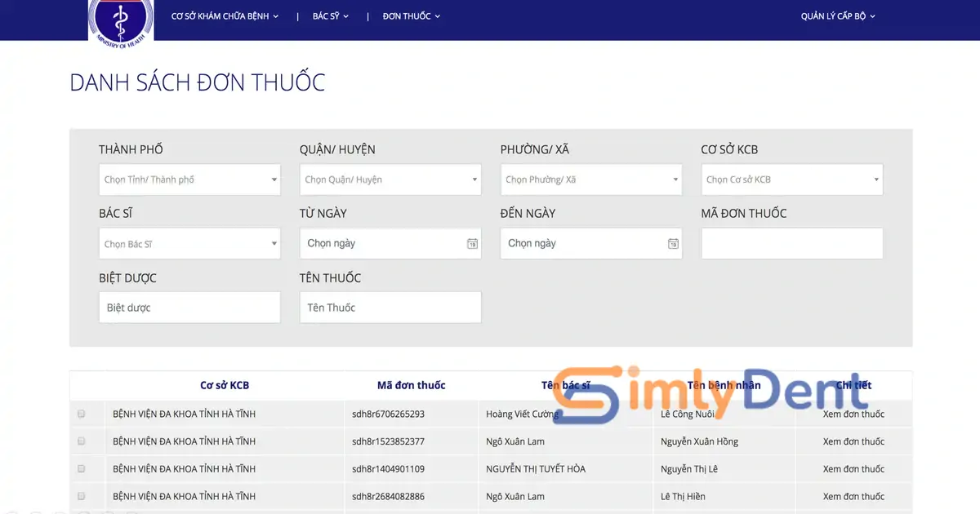Open Xem đơn thuốc for Nguyễn Xuân Hồng
The width and height of the screenshot is (980, 514).
(x=853, y=441)
